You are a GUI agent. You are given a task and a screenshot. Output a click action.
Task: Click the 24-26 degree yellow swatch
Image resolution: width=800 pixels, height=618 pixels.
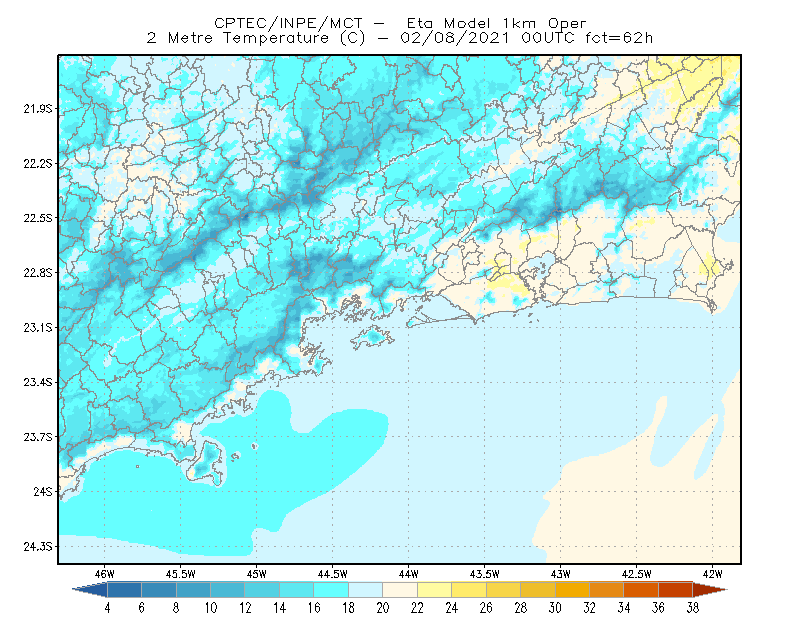coord(469,590)
